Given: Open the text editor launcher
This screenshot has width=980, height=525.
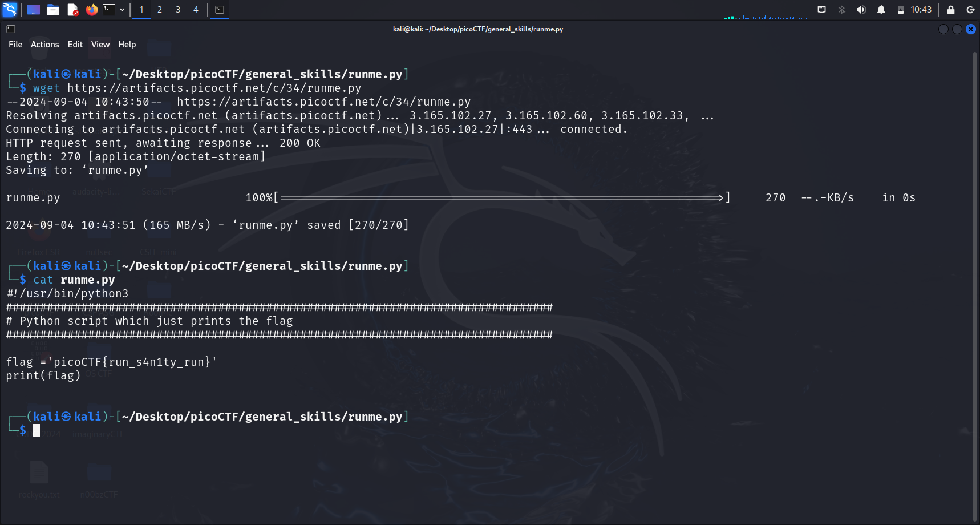Looking at the screenshot, I should (x=72, y=10).
